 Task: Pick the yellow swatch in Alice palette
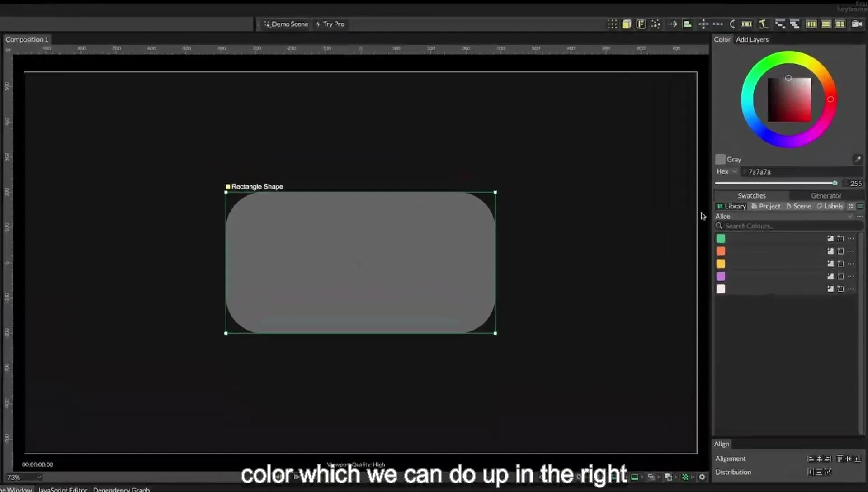(x=721, y=264)
